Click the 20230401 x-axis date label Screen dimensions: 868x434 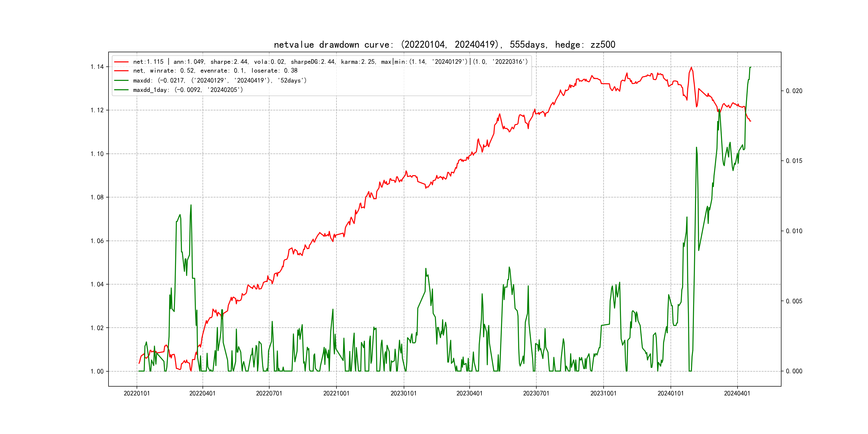469,393
